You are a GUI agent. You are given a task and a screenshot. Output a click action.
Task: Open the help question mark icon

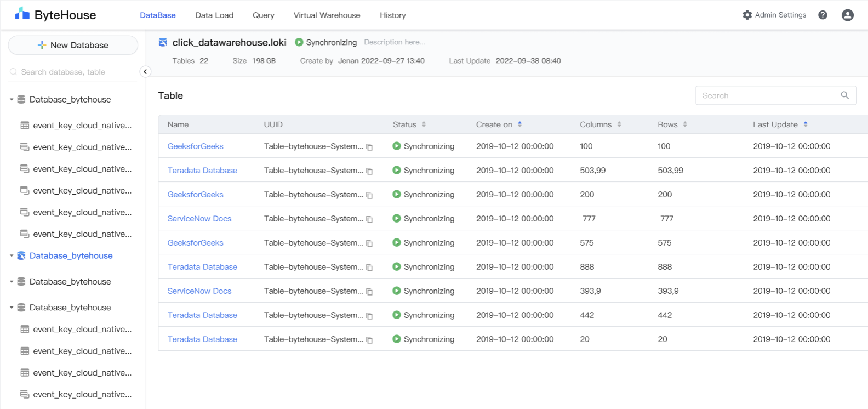pyautogui.click(x=823, y=15)
